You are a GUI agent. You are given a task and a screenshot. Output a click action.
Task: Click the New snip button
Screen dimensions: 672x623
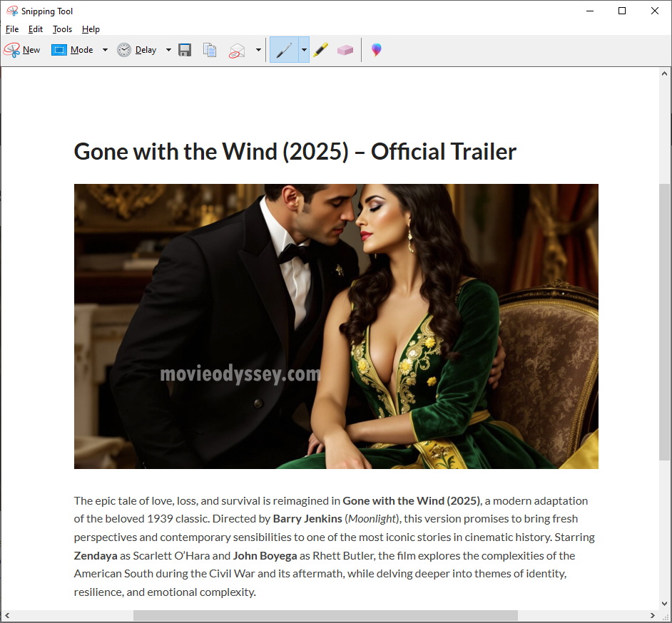(22, 50)
